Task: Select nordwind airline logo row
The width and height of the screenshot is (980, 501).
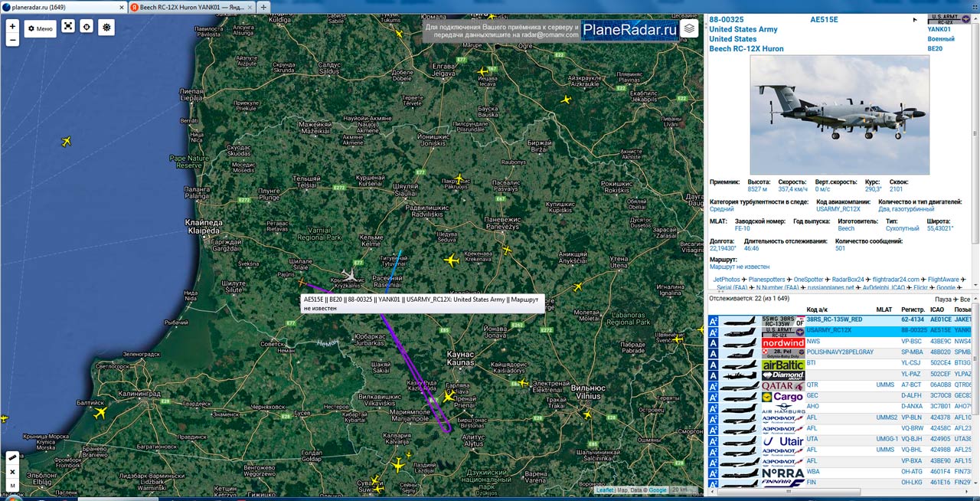Action: tap(783, 342)
